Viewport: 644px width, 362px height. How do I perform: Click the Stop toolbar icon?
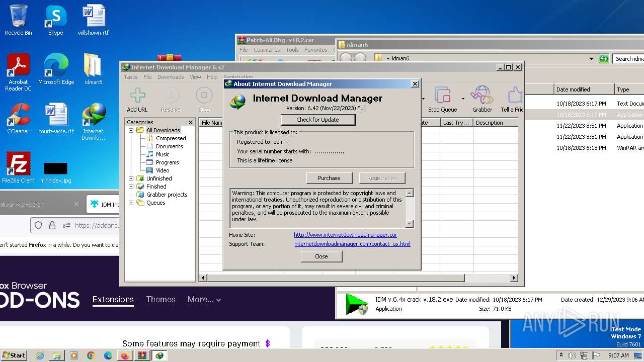click(204, 100)
